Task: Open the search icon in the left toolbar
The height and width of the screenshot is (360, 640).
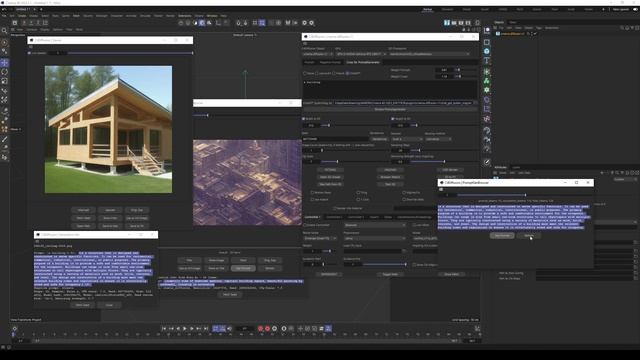Action: pyautogui.click(x=4, y=31)
